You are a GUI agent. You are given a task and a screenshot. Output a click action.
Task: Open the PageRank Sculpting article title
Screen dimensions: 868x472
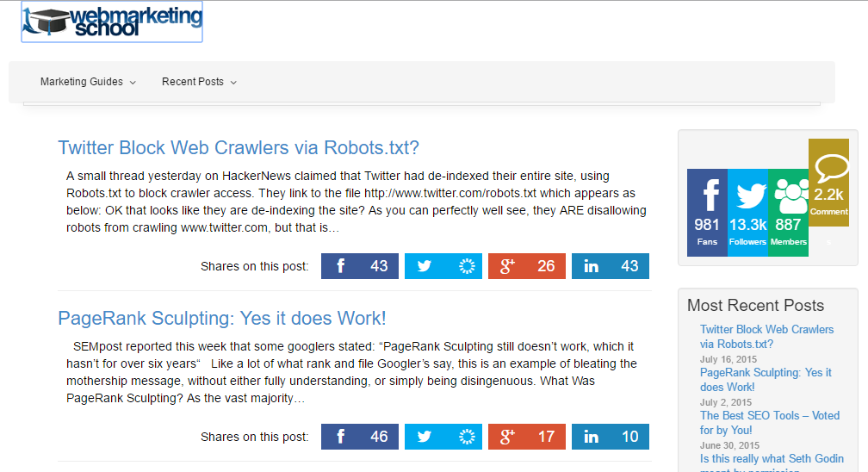[x=222, y=319]
